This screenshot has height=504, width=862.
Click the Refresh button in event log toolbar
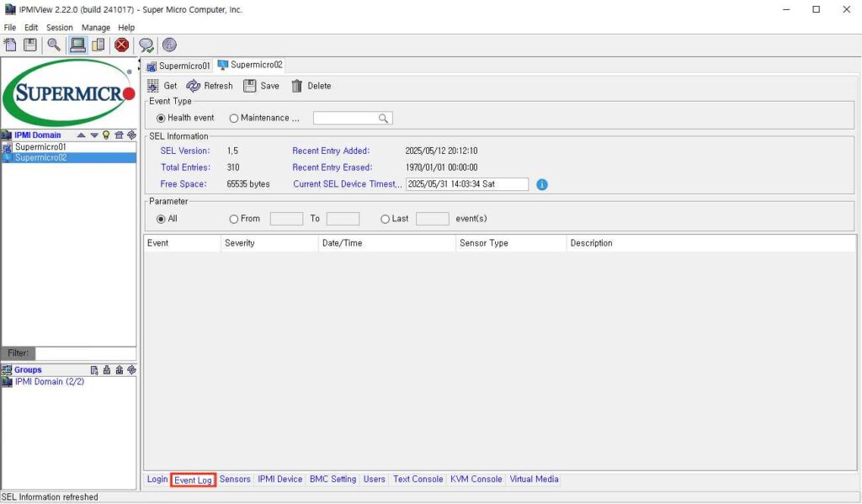click(x=210, y=86)
